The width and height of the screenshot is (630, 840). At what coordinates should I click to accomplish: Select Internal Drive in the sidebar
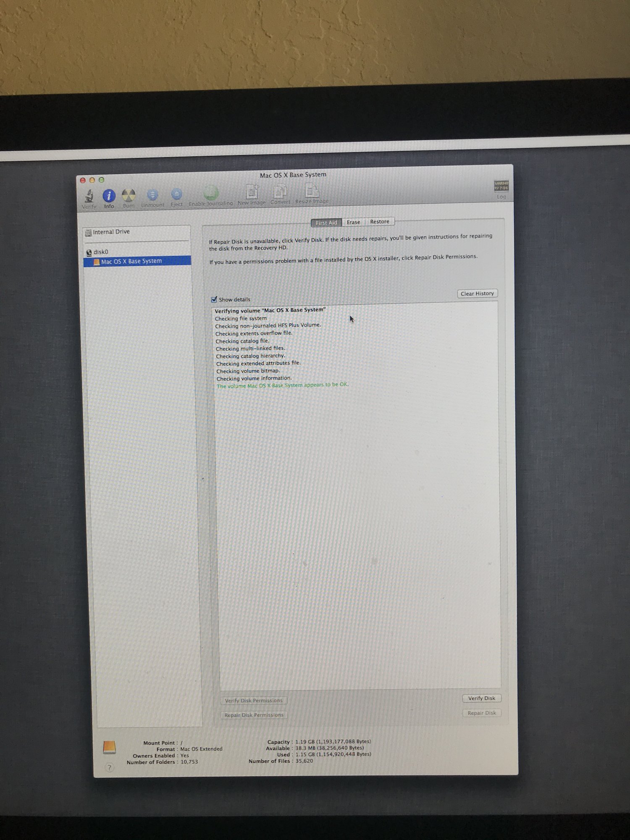click(x=111, y=232)
